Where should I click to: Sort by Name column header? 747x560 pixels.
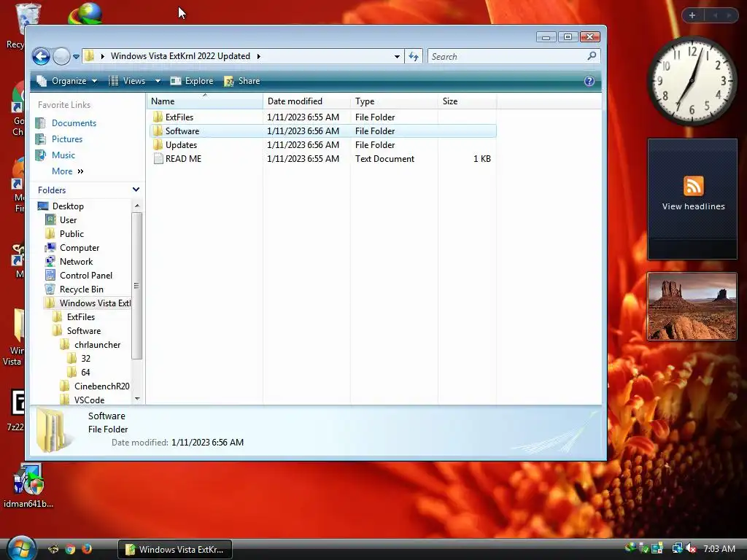click(205, 101)
